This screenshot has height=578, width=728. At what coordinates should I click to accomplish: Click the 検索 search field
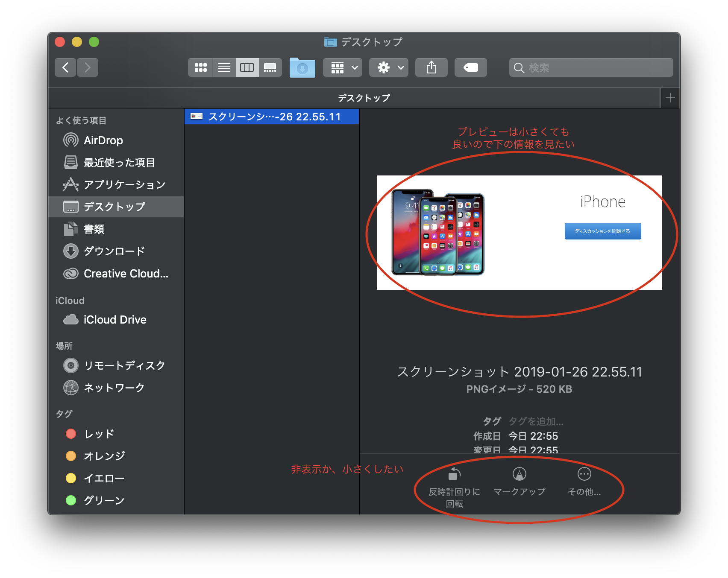tap(591, 67)
